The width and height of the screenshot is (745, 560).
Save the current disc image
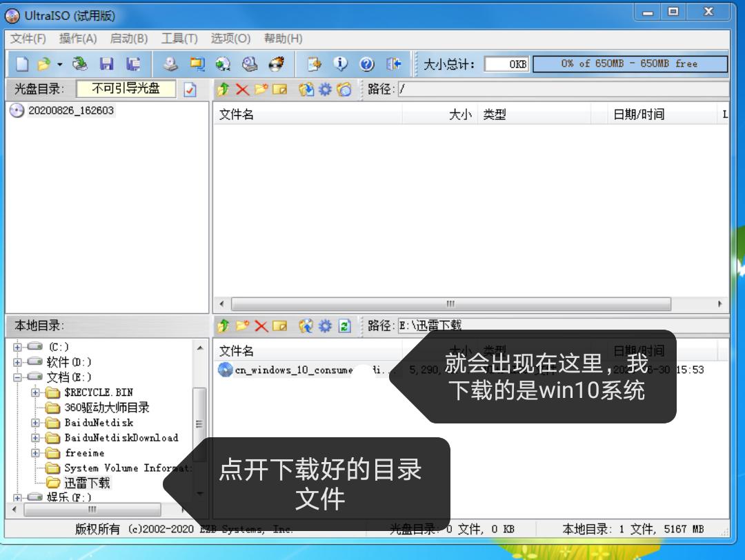click(107, 64)
